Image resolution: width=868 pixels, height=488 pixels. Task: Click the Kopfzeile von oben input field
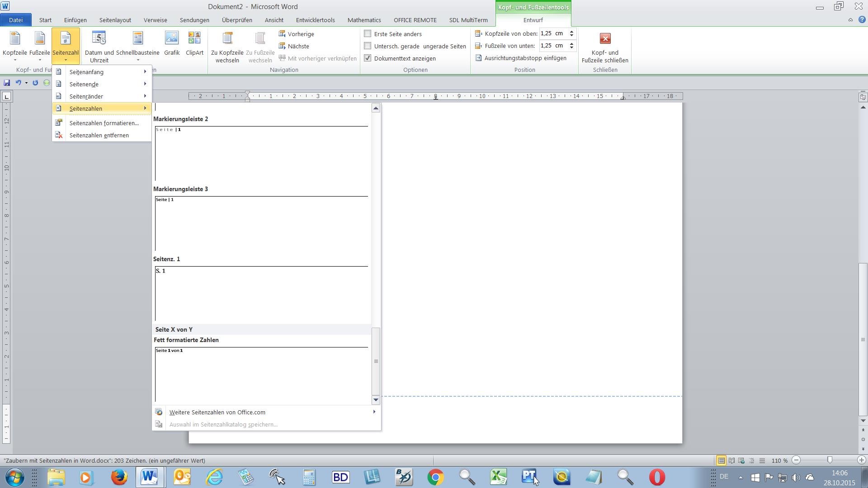coord(553,33)
